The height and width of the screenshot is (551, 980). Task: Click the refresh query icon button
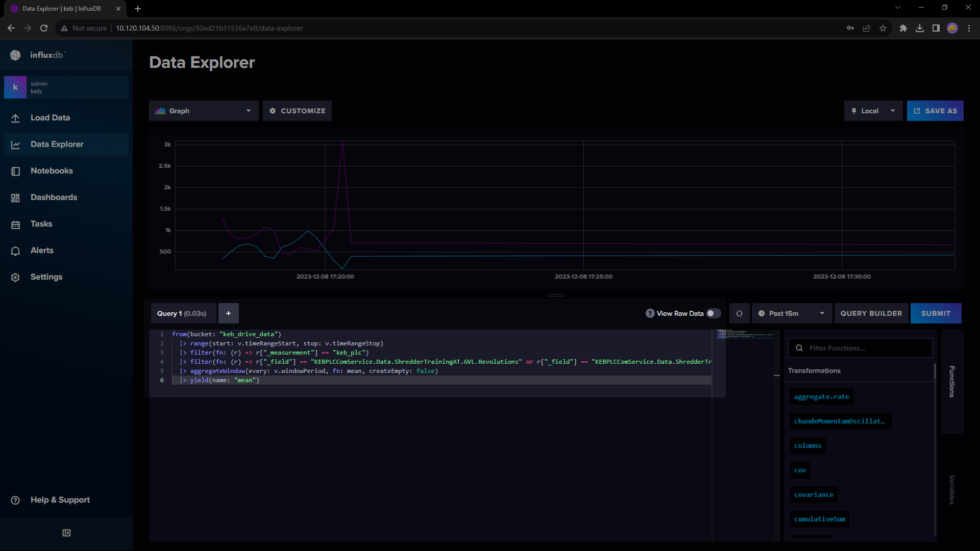click(739, 313)
